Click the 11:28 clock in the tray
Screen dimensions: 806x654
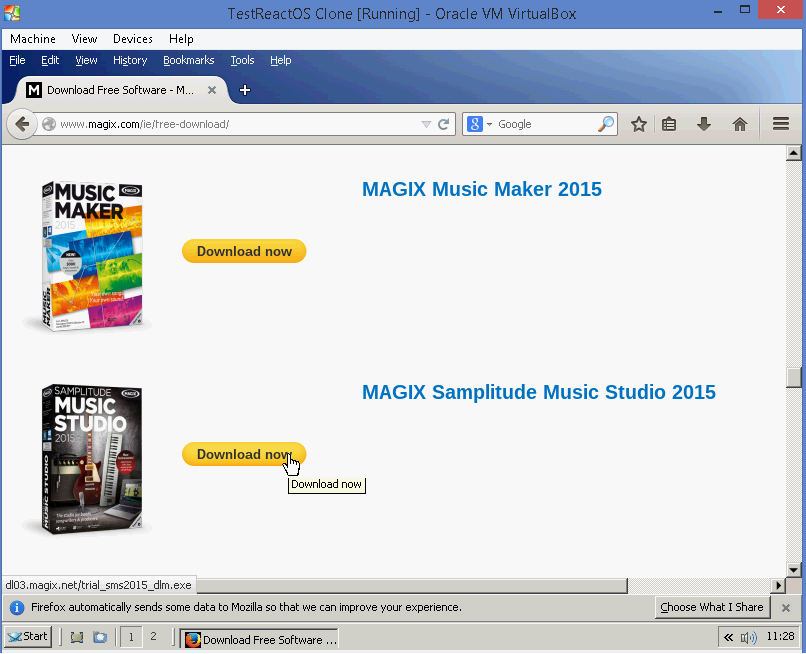pos(780,637)
